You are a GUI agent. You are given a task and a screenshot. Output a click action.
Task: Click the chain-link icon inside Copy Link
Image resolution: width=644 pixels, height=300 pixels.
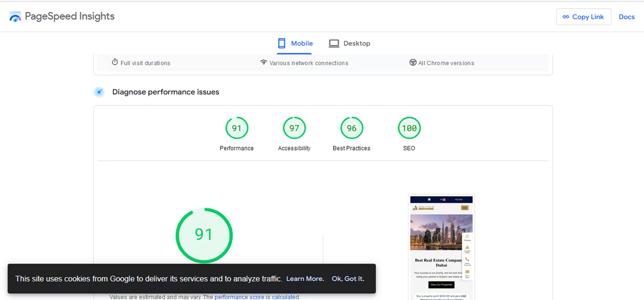coord(567,17)
